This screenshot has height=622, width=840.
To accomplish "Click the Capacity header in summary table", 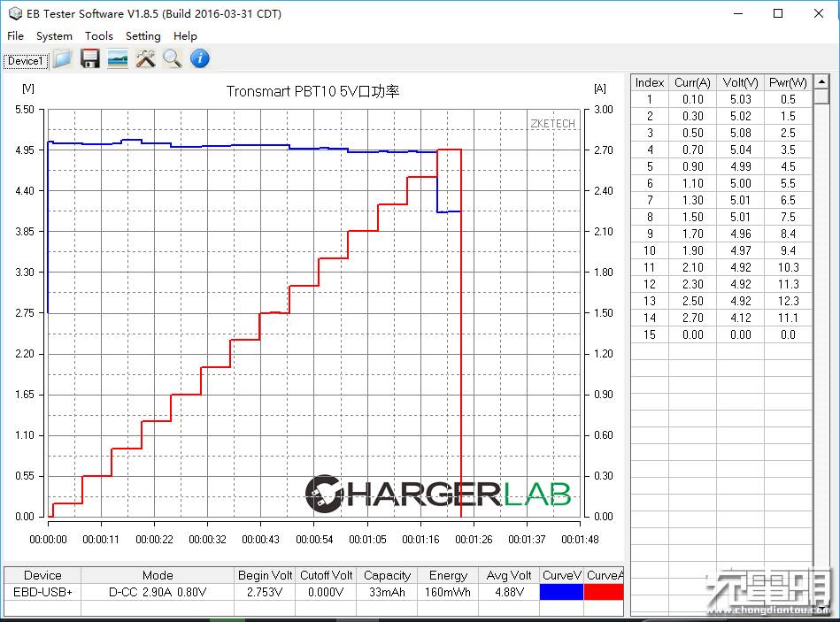I will coord(387,575).
